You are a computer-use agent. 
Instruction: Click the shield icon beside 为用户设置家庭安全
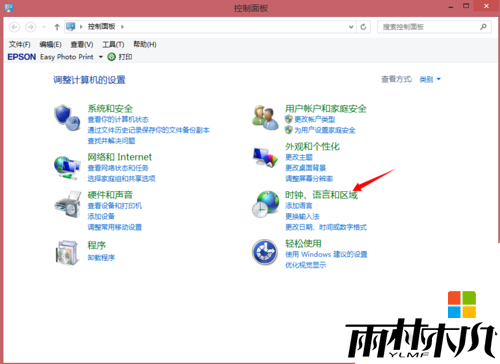(x=289, y=130)
